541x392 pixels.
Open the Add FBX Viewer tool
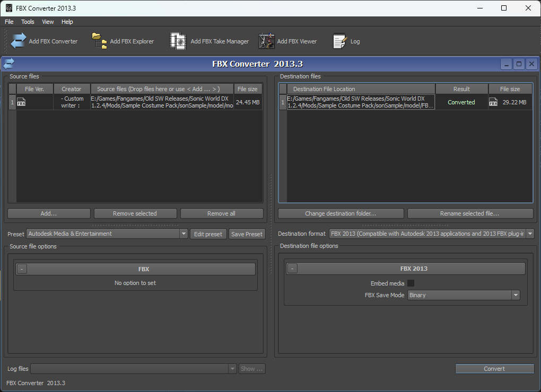click(x=266, y=41)
